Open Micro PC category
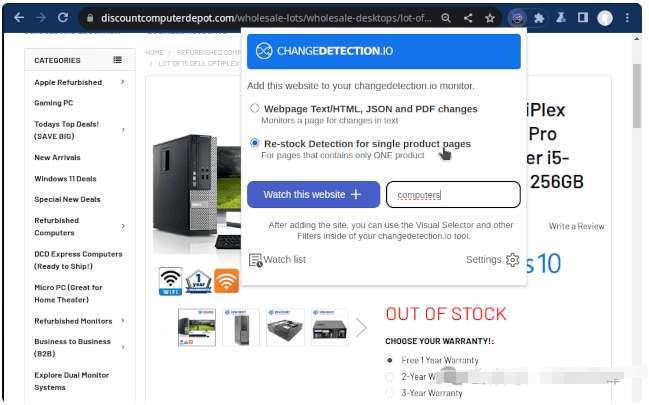This screenshot has height=405, width=649. (68, 293)
